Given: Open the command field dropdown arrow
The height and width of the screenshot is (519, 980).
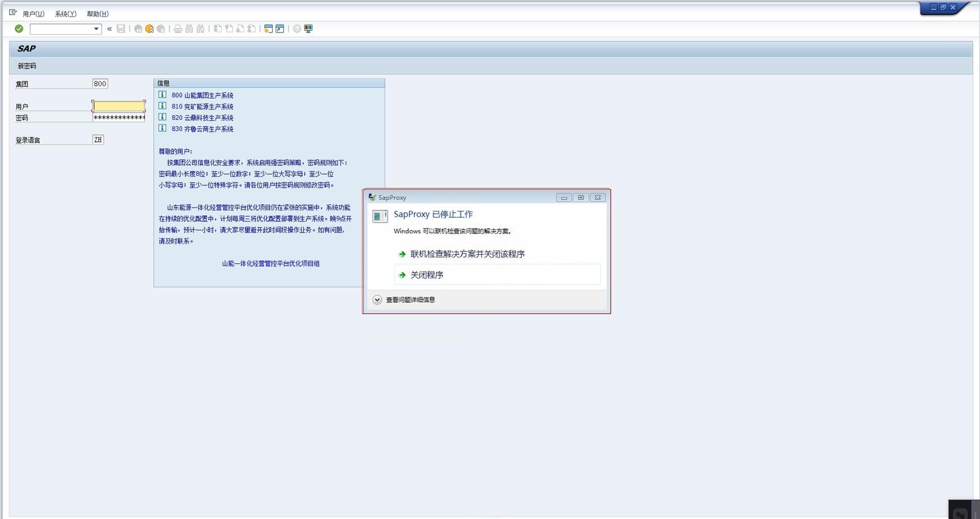Looking at the screenshot, I should pyautogui.click(x=96, y=29).
